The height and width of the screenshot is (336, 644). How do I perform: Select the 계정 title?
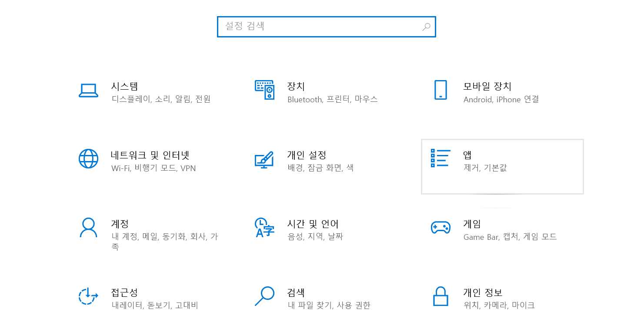coord(120,224)
